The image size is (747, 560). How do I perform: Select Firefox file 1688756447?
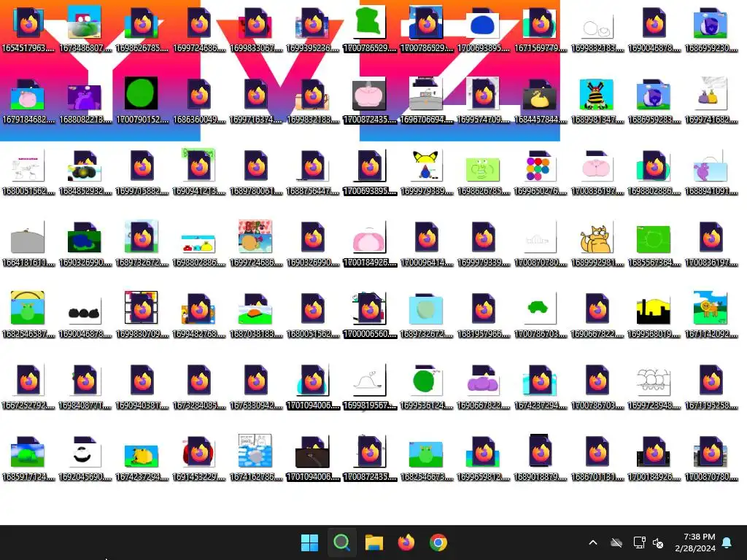[312, 172]
